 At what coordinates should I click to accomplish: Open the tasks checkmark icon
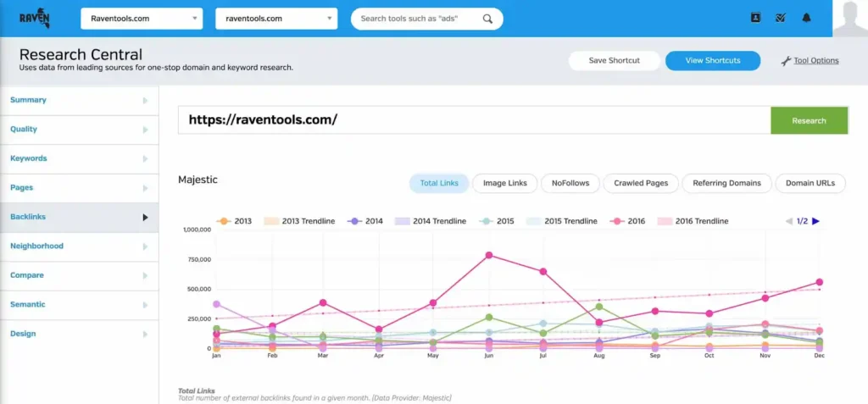pyautogui.click(x=781, y=18)
